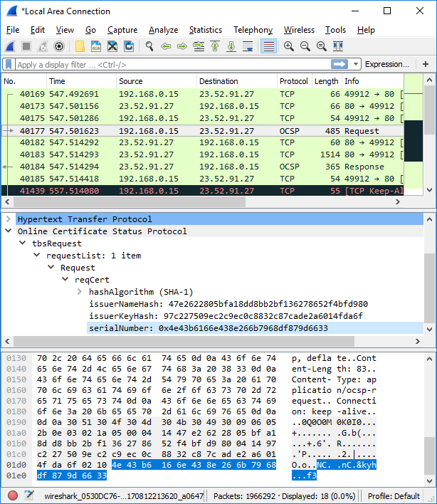This screenshot has width=437, height=504.
Task: Close this capture file icon
Action: click(112, 46)
